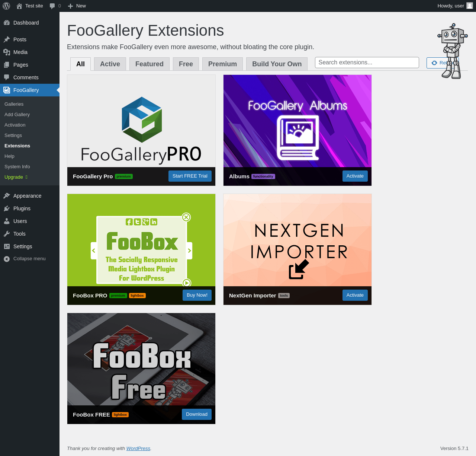Viewport: 476px width, 456px height.
Task: Click the Version 5.7.1 footer text
Action: 454,449
